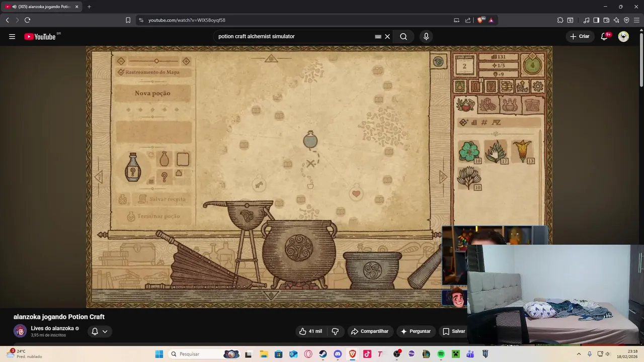This screenshot has width=644, height=362.
Task: Click the game map right arrow
Action: point(443,177)
